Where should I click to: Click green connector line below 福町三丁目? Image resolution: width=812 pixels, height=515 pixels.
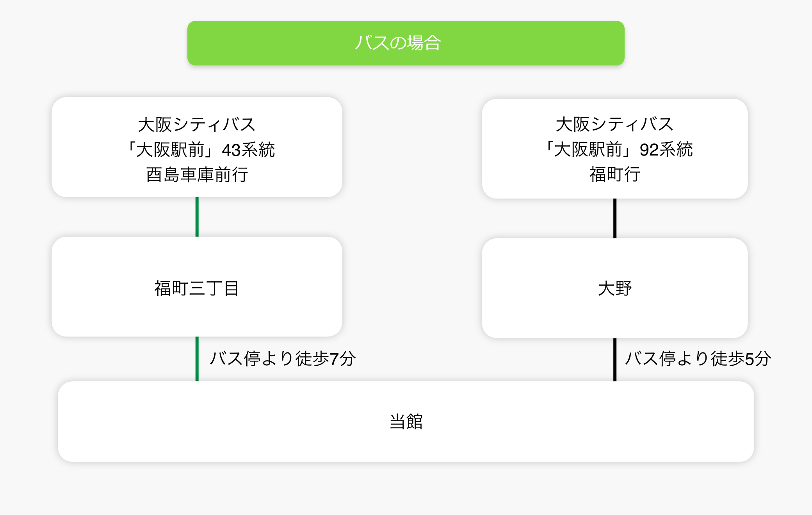tap(197, 359)
